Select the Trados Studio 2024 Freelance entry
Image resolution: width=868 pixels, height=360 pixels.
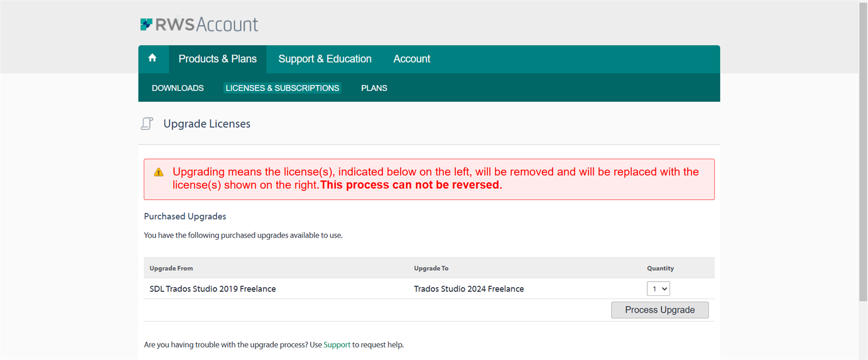pos(469,289)
